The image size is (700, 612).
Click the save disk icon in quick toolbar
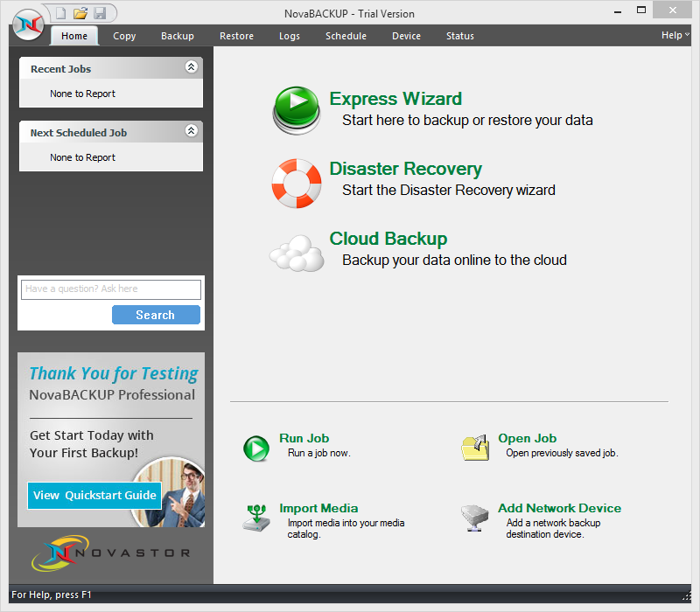[100, 13]
